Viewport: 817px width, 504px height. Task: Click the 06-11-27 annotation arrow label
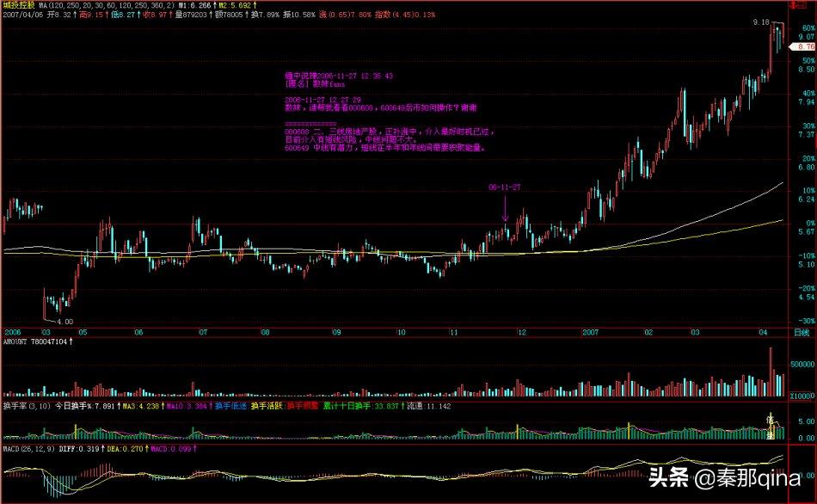click(504, 187)
